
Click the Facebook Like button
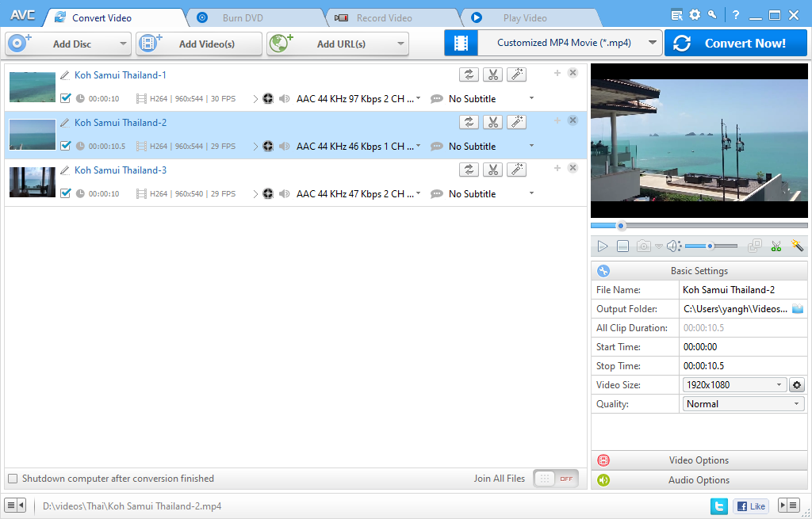coord(750,506)
